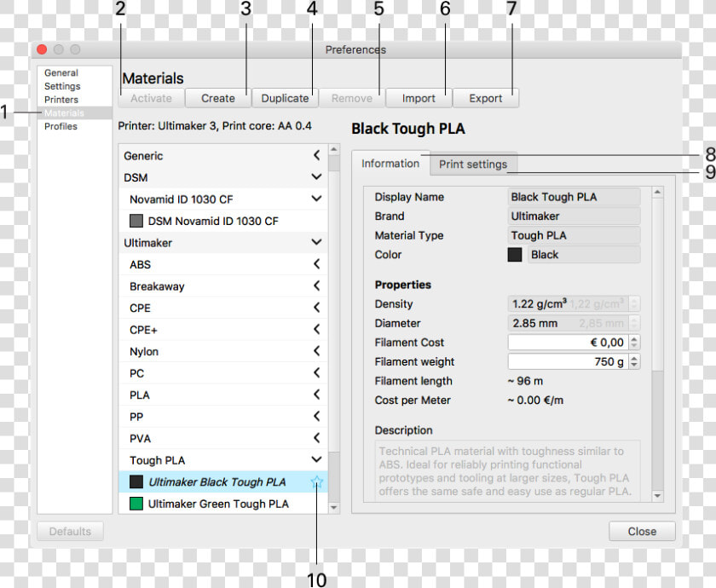Click the Color name field showing Black
Viewport: 716px width, 588px height.
584,254
